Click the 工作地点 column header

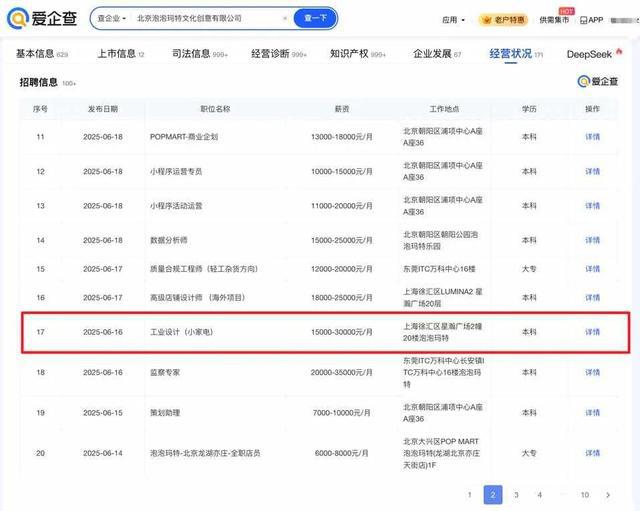pyautogui.click(x=444, y=109)
